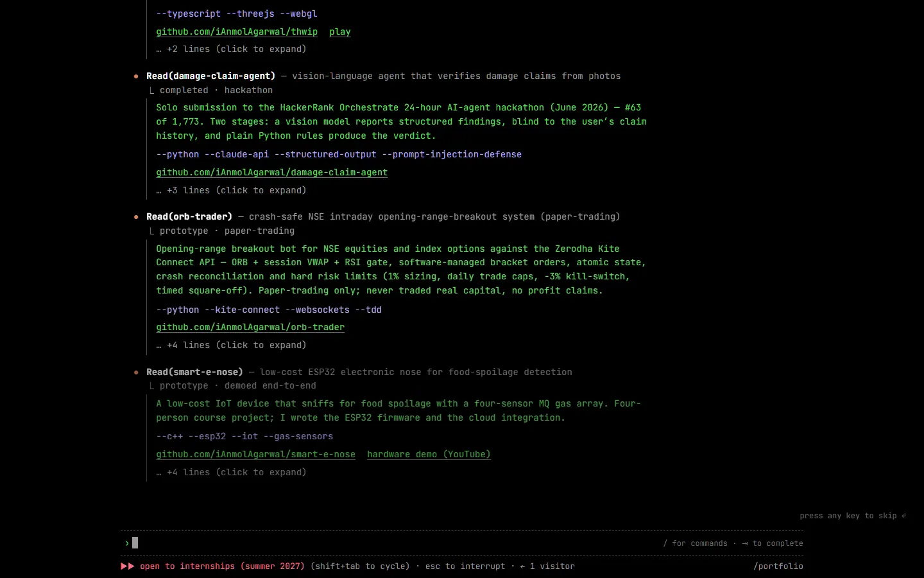This screenshot has width=924, height=578.
Task: Click the 'press any key to skip' hint
Action: click(x=853, y=516)
